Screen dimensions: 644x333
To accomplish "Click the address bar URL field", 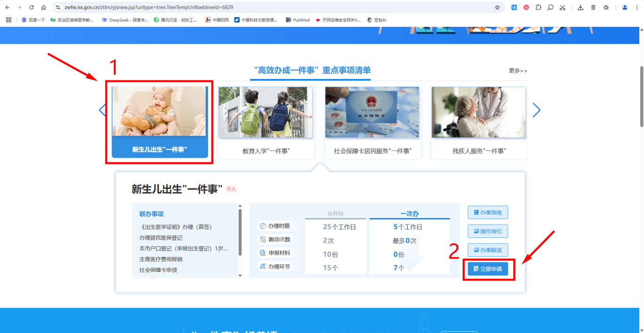I will click(273, 8).
